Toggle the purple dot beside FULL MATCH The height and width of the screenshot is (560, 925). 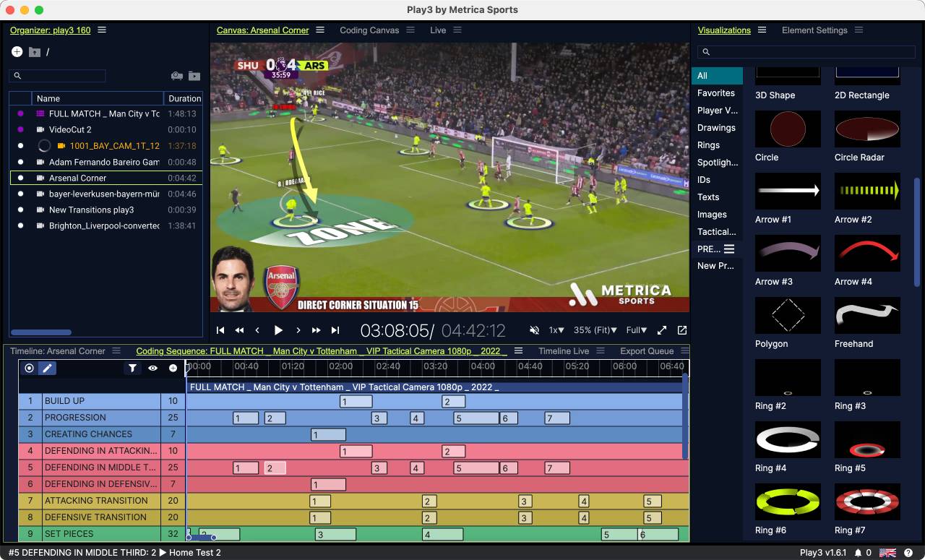point(20,114)
